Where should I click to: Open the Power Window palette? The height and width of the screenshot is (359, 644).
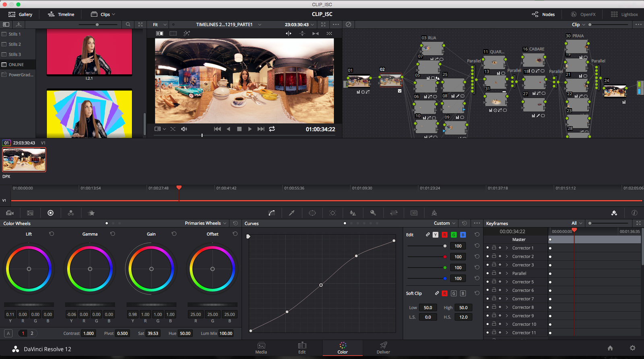312,213
